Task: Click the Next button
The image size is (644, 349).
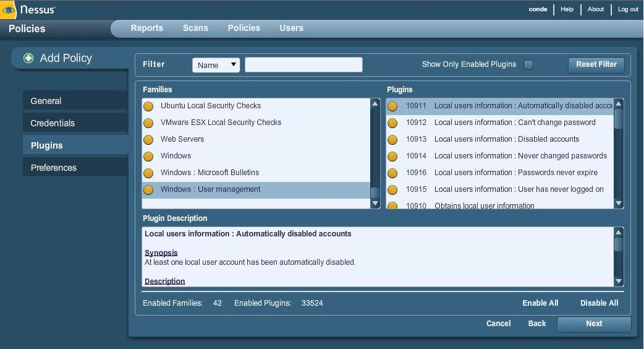Action: coord(594,324)
